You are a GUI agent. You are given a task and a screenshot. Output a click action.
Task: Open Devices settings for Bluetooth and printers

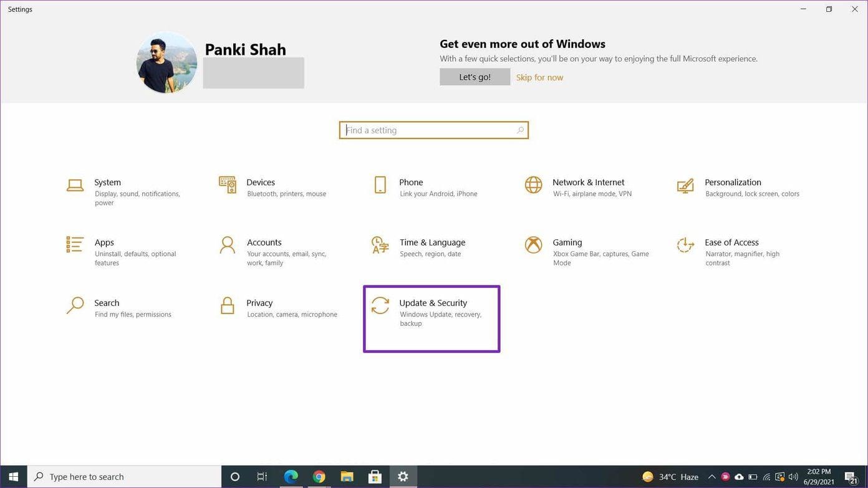272,187
